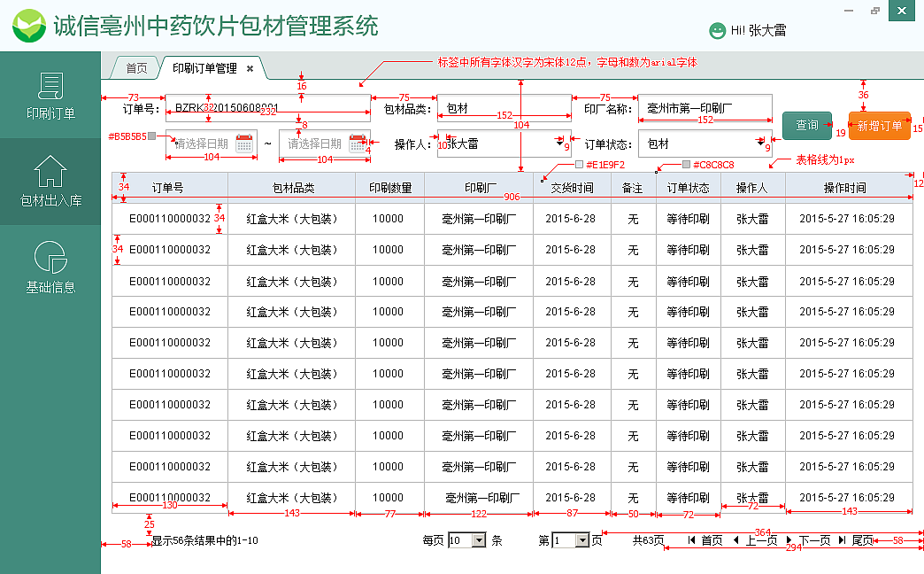Open the page number 第 dropdown
Viewport: 924px width, 574px height.
582,539
